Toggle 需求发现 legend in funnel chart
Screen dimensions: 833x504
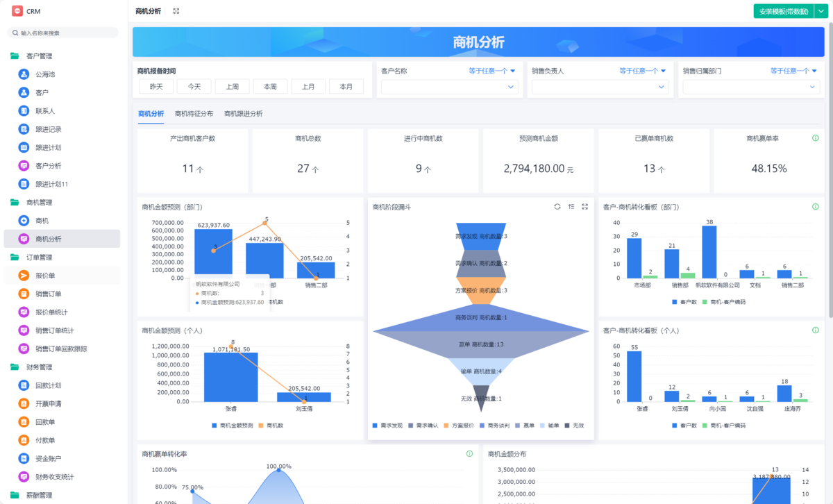click(x=390, y=426)
